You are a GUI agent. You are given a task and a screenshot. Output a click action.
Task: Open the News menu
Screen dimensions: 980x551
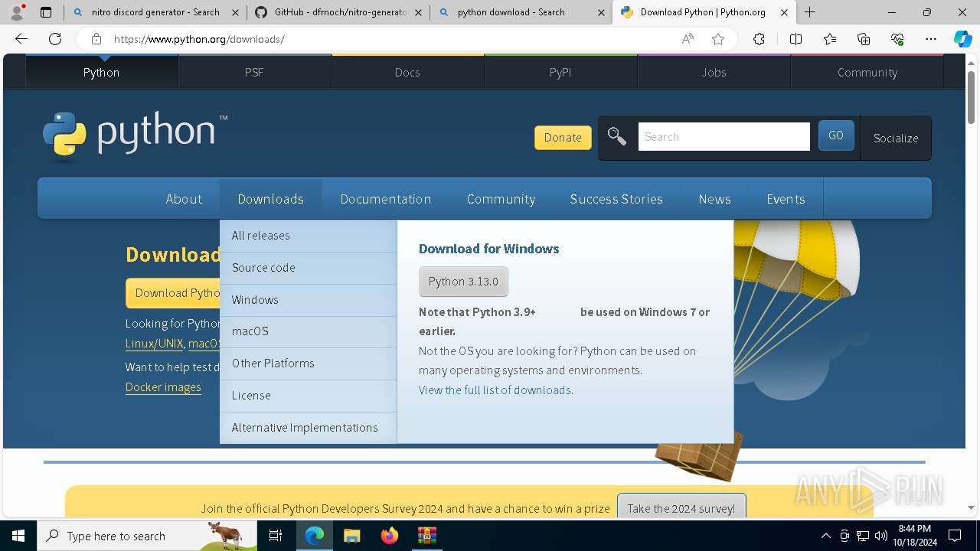714,199
